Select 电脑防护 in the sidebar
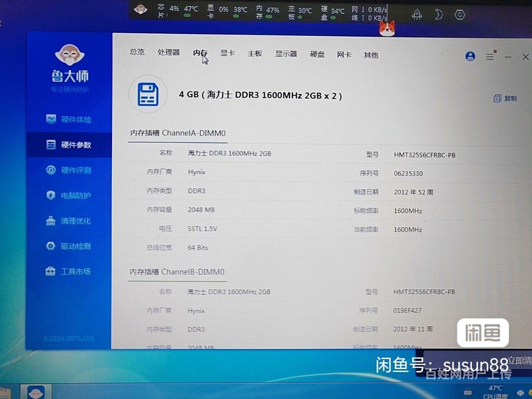This screenshot has height=399, width=532. pos(69,195)
